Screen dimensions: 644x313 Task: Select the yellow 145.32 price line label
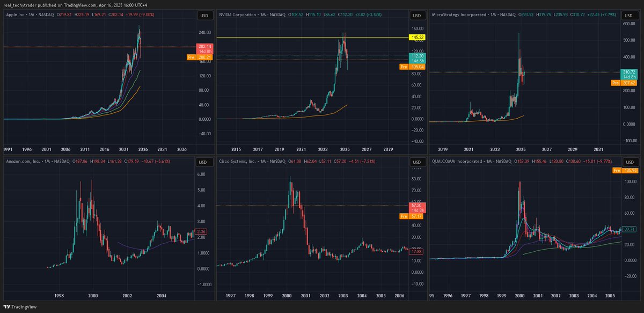(x=417, y=38)
